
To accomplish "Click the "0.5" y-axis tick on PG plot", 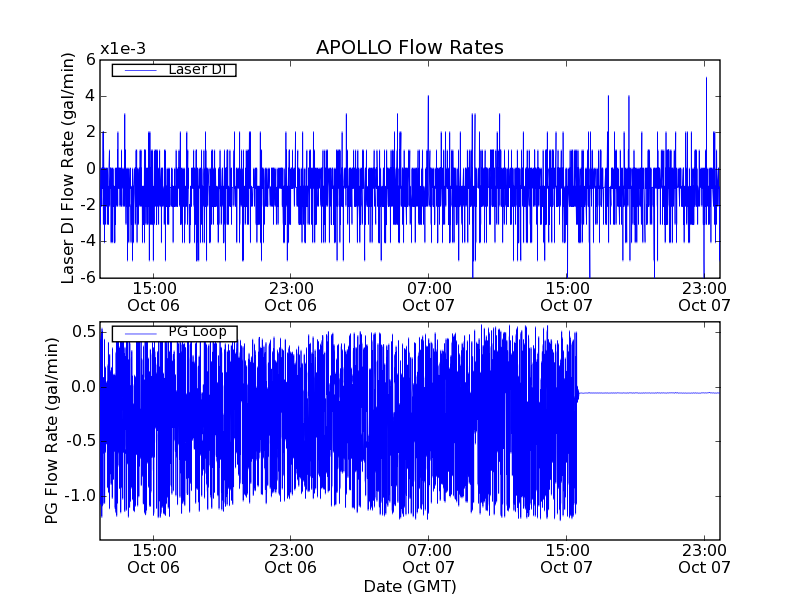I will pos(83,332).
